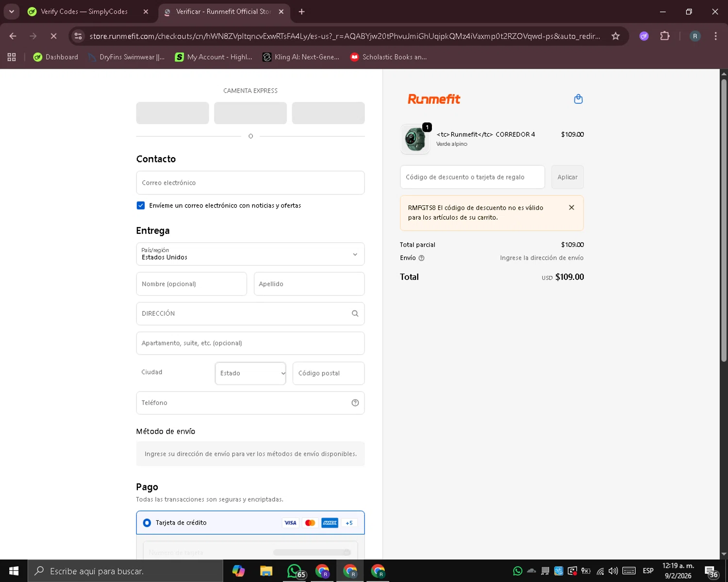Click the Aplicar discount button
728x582 pixels.
(x=567, y=177)
